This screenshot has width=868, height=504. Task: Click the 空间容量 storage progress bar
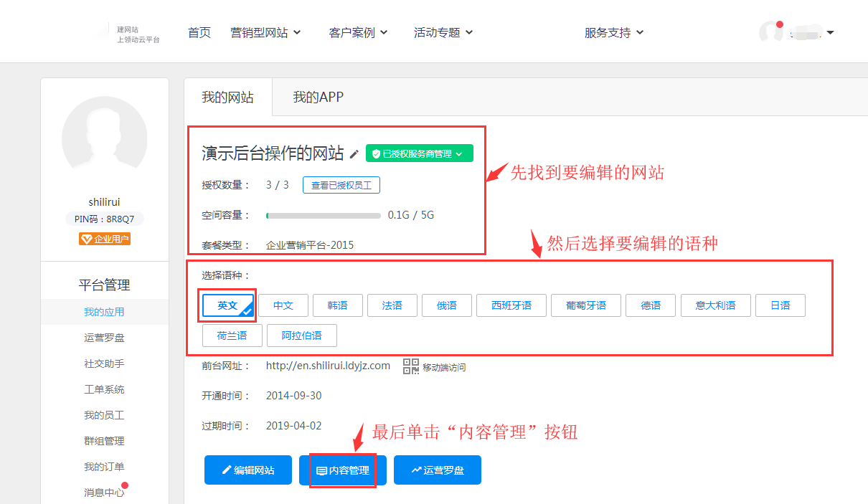(x=323, y=215)
